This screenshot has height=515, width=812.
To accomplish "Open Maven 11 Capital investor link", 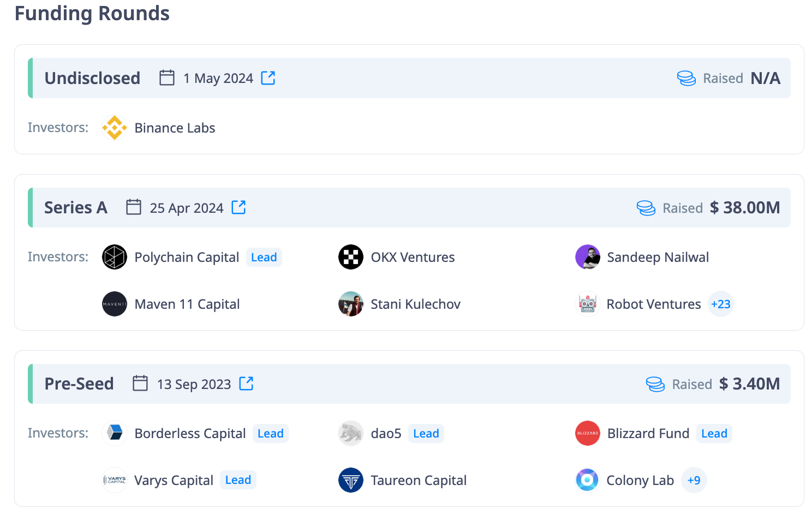I will 187,304.
